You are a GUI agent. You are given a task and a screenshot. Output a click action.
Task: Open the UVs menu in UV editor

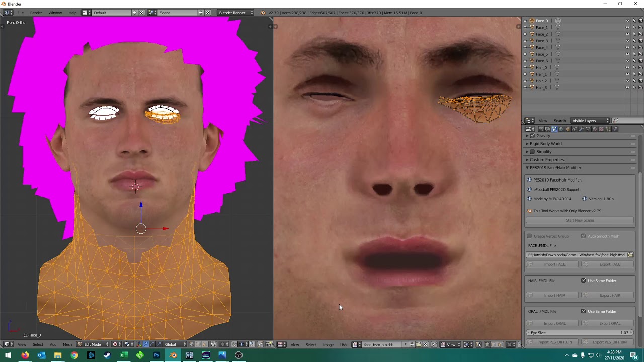pyautogui.click(x=343, y=344)
